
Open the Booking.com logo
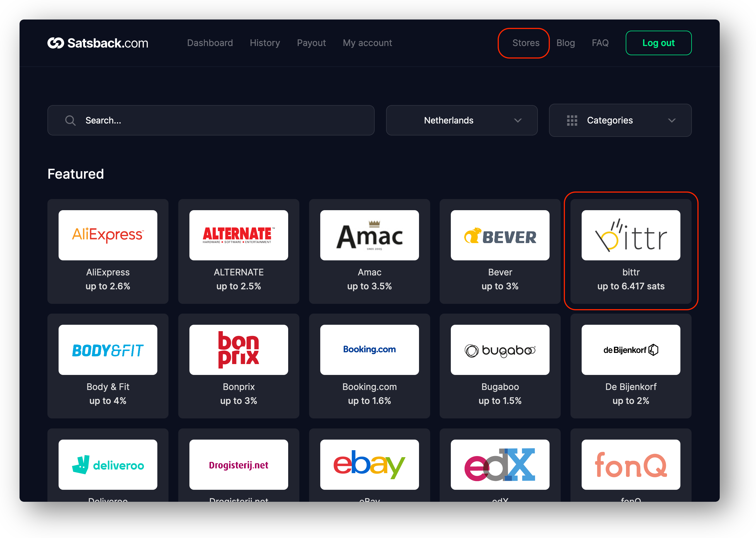coord(369,350)
